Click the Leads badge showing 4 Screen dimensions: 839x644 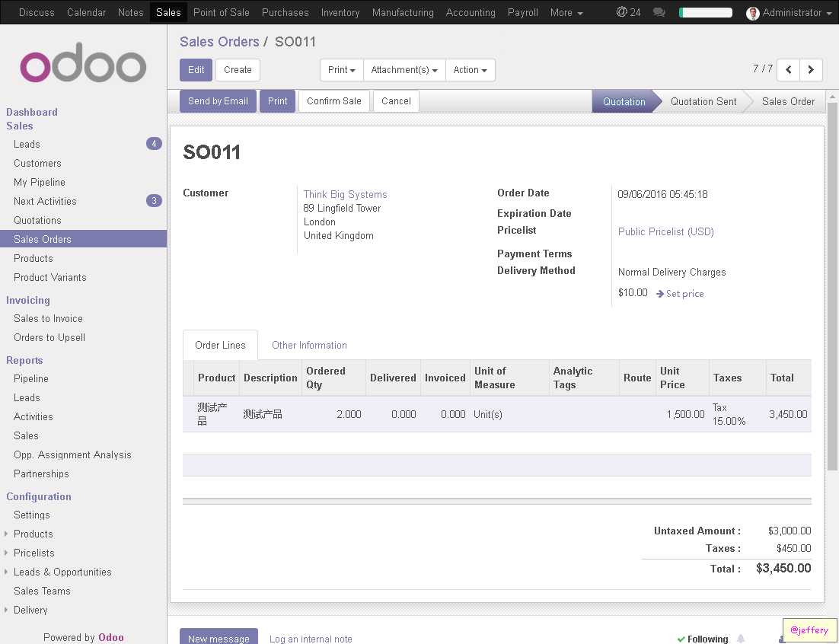click(x=154, y=143)
